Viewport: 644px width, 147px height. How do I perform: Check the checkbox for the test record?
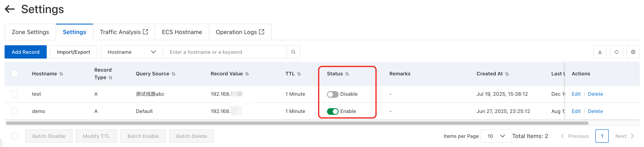pyautogui.click(x=15, y=94)
